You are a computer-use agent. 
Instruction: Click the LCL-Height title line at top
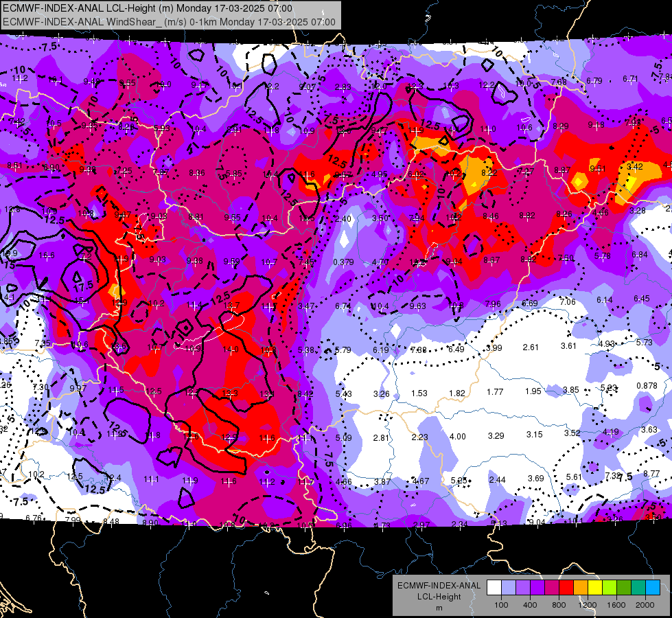click(x=148, y=8)
